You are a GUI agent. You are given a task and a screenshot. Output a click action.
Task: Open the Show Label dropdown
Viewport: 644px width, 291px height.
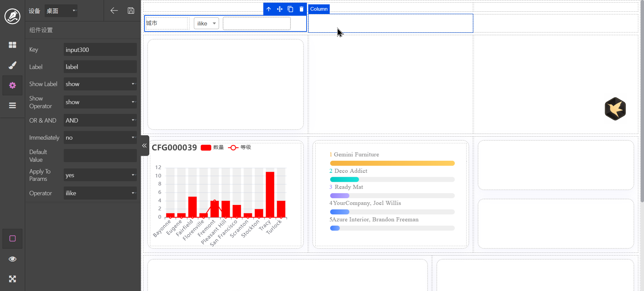[x=100, y=84]
